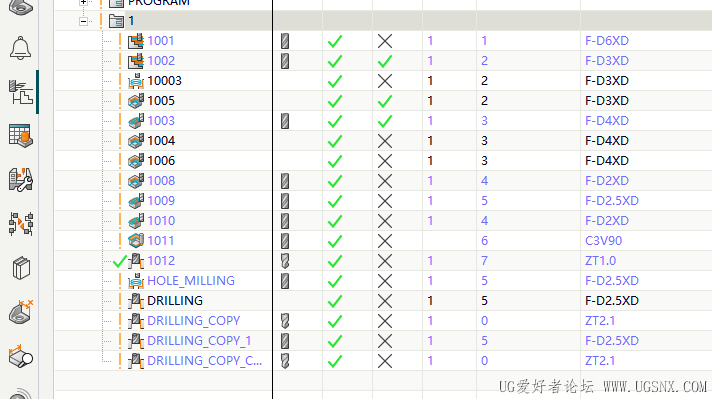This screenshot has width=712, height=399.
Task: Open the reuse library book icon
Action: [x=21, y=268]
